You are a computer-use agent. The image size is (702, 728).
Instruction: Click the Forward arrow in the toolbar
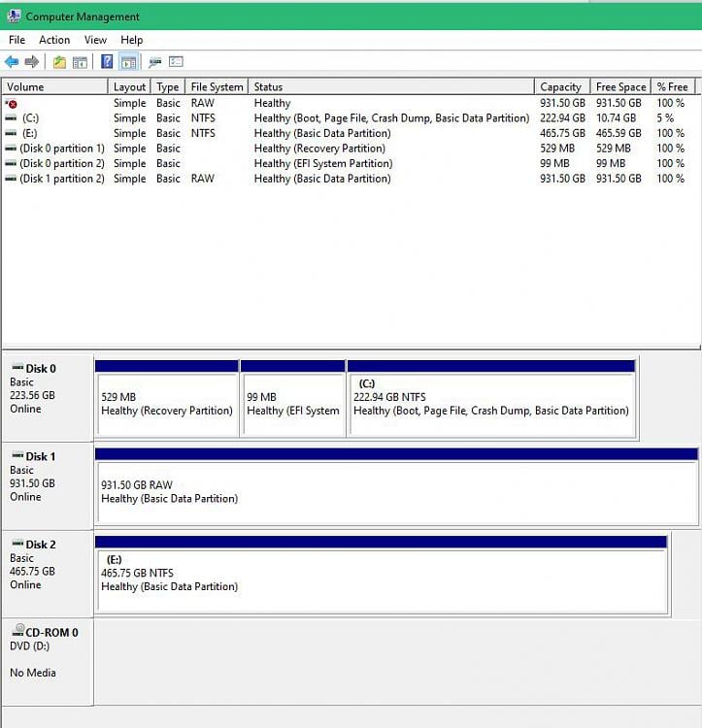(x=32, y=62)
